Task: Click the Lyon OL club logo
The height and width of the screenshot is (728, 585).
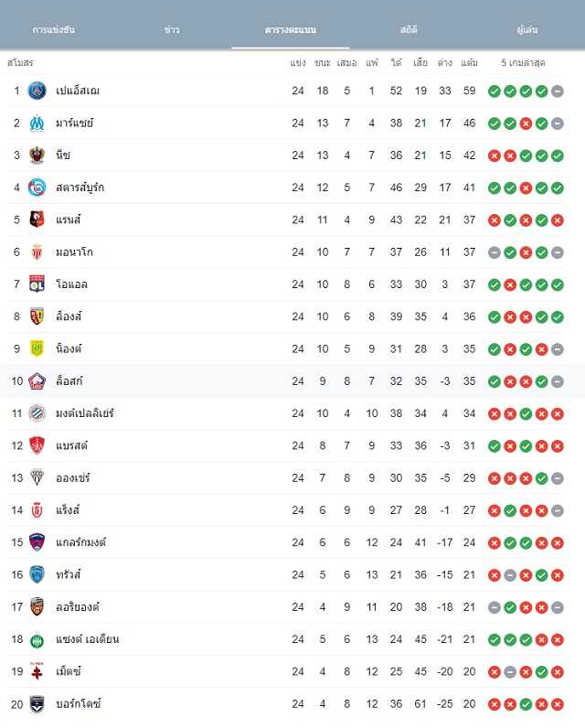Action: pyautogui.click(x=37, y=284)
